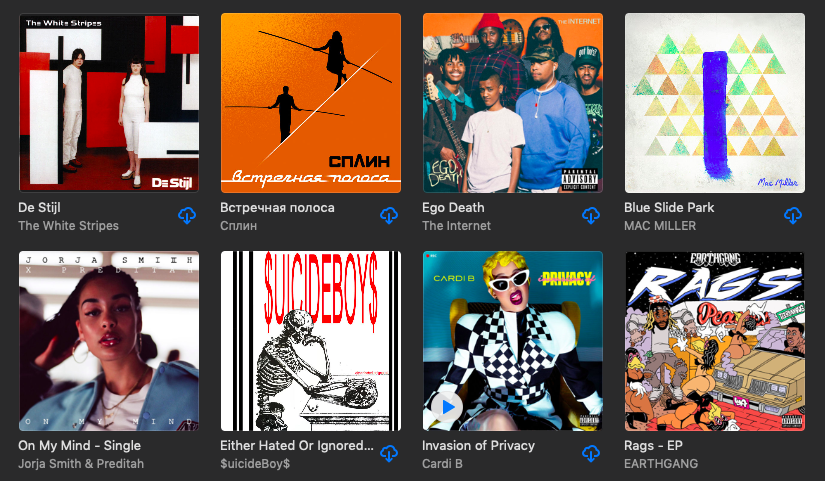Screen dimensions: 825x481
Task: Play Invasion of Privacy album
Action: coord(447,407)
